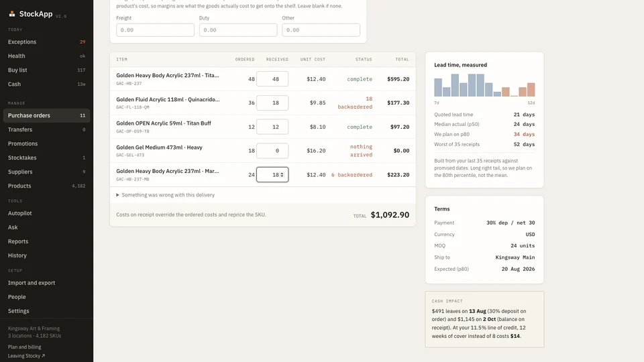Viewport: 644px width, 362px height.
Task: Open the Suppliers list
Action: click(46, 172)
